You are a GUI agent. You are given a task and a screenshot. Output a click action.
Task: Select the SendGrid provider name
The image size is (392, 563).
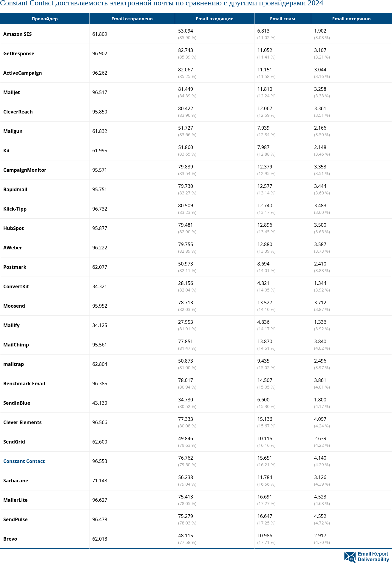14,442
